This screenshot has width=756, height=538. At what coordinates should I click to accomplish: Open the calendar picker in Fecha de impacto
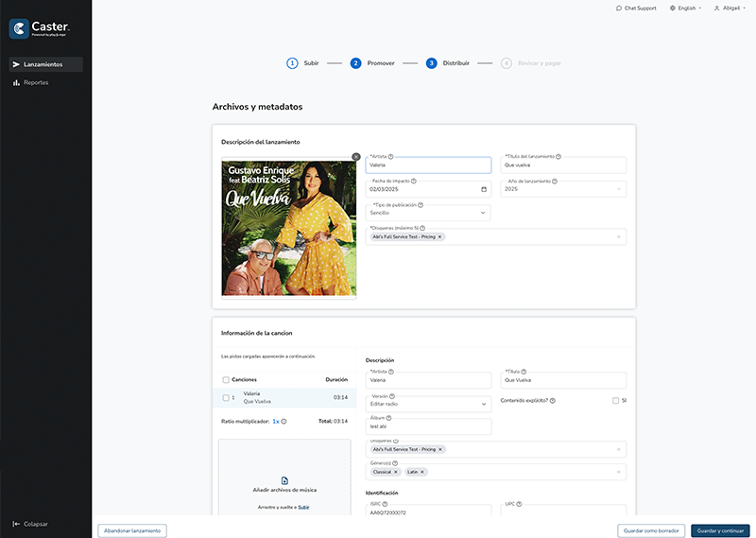click(x=484, y=189)
